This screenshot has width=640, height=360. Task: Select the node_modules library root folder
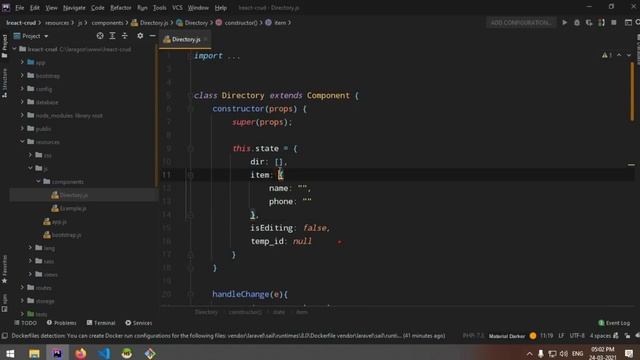click(x=69, y=116)
